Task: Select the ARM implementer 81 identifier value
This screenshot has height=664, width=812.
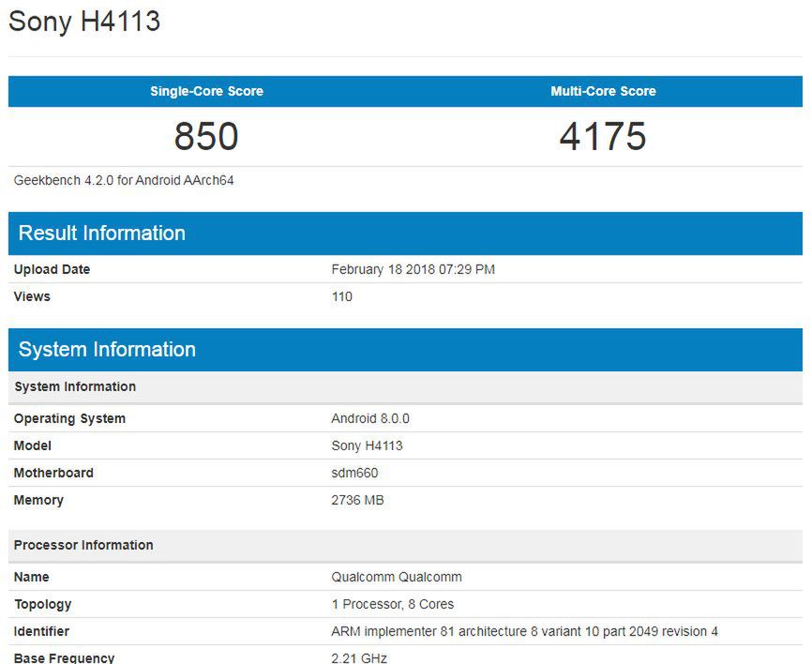Action: tap(524, 631)
